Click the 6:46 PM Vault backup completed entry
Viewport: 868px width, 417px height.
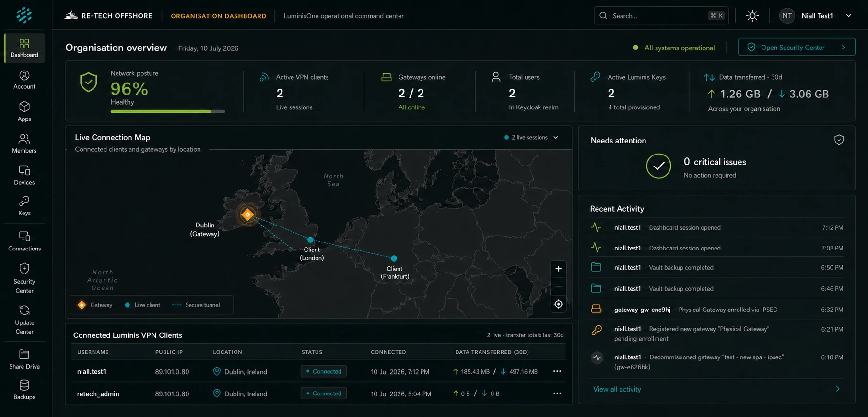pos(717,288)
